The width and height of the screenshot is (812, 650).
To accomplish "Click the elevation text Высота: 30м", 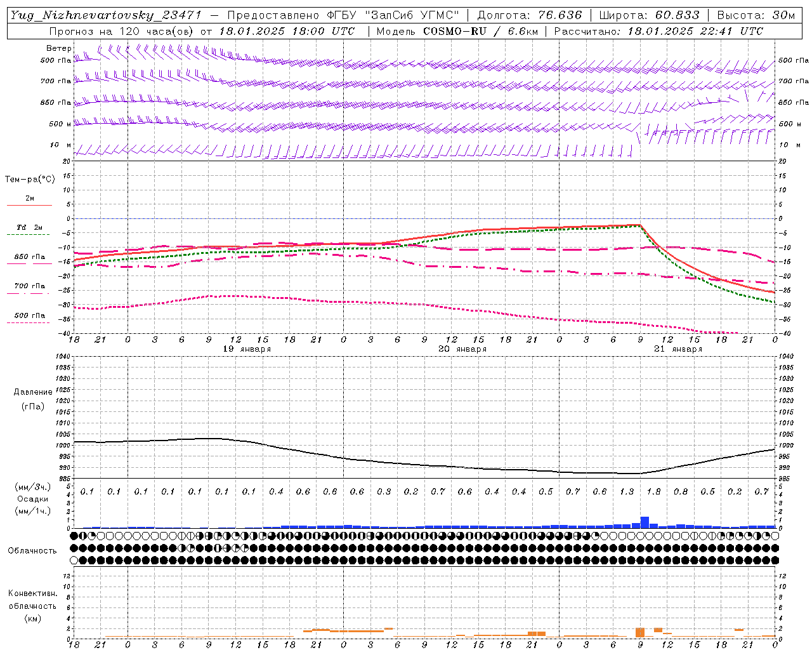I will (756, 15).
